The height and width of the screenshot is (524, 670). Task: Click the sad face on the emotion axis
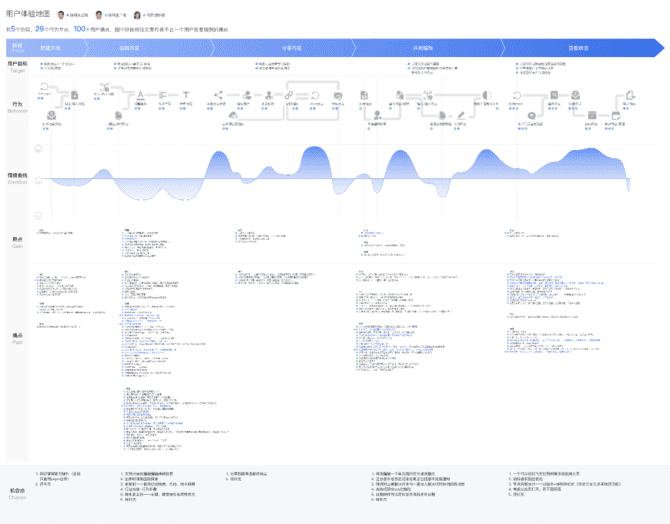pos(38,215)
